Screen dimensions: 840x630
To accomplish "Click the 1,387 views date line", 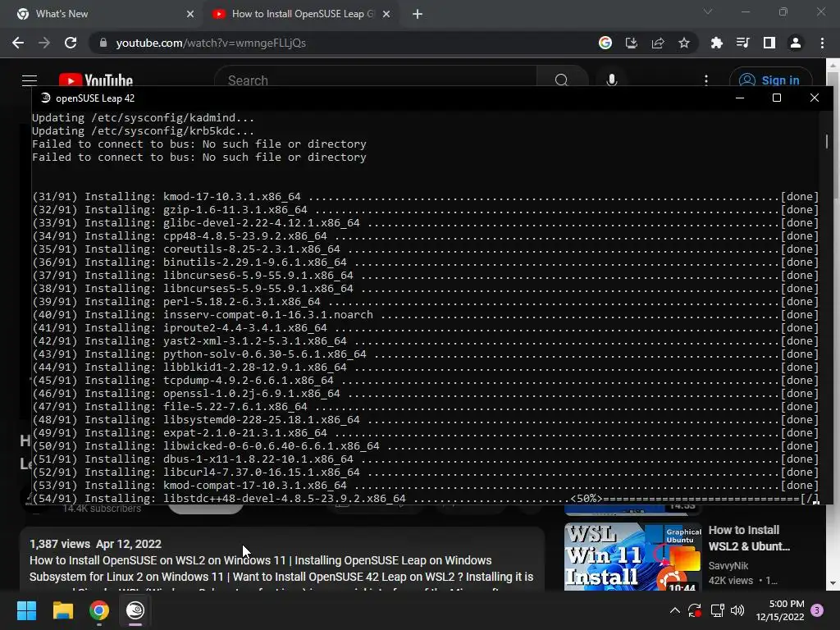I will point(95,544).
